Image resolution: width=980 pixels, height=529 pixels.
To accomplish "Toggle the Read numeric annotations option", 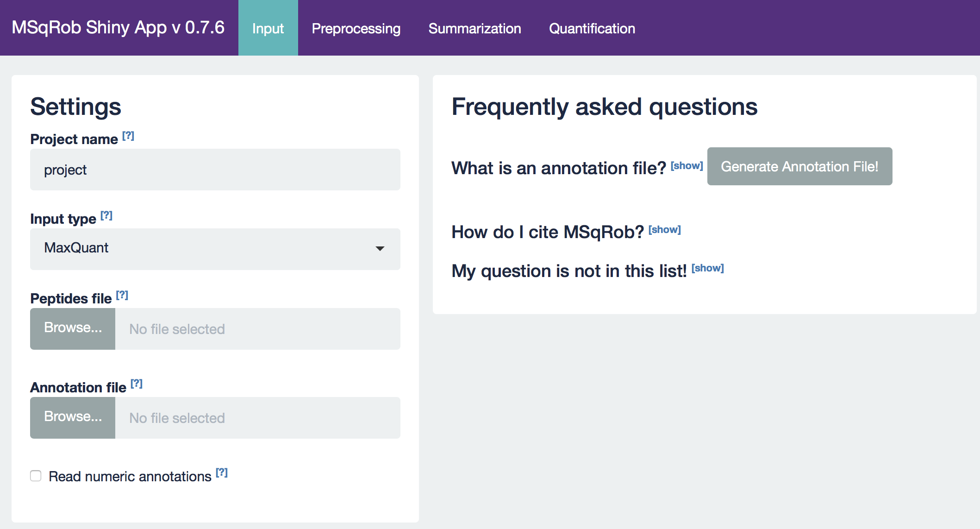I will pos(36,475).
